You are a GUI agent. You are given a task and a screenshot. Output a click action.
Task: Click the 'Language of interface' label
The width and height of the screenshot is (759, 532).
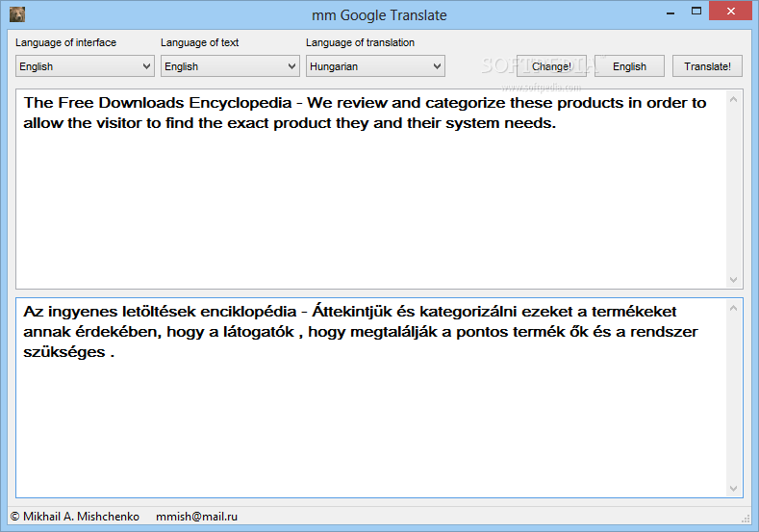pyautogui.click(x=65, y=42)
